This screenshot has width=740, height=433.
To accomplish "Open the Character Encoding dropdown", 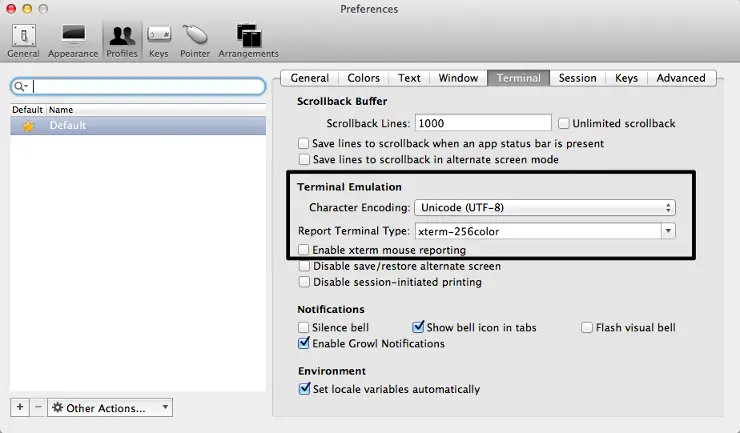I will pyautogui.click(x=545, y=208).
